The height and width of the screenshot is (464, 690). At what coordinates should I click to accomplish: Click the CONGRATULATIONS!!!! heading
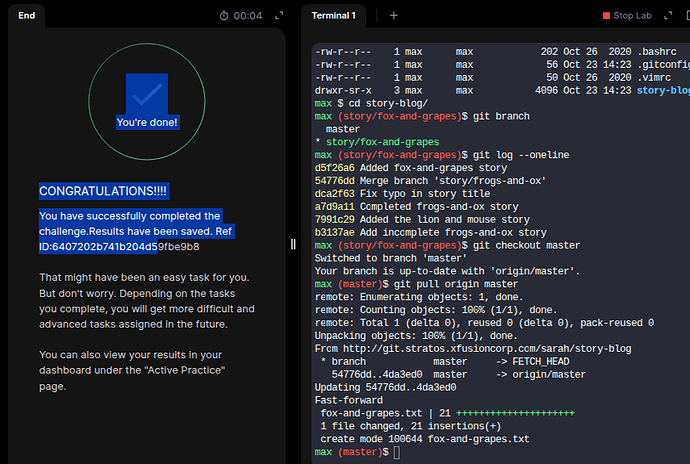point(104,190)
